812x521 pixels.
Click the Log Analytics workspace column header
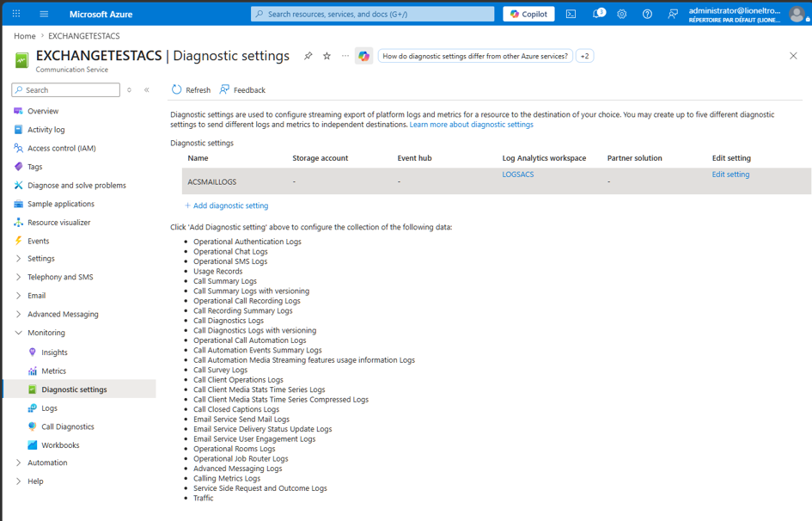544,158
